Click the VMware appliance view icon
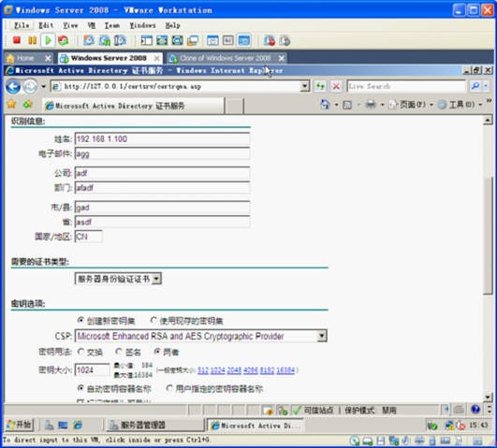 228,40
